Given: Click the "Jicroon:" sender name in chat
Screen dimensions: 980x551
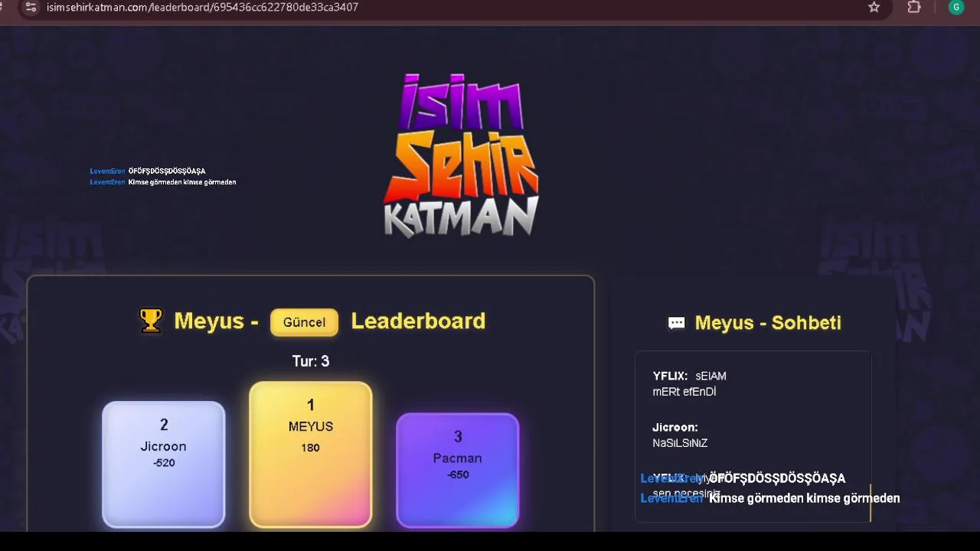Looking at the screenshot, I should (675, 427).
